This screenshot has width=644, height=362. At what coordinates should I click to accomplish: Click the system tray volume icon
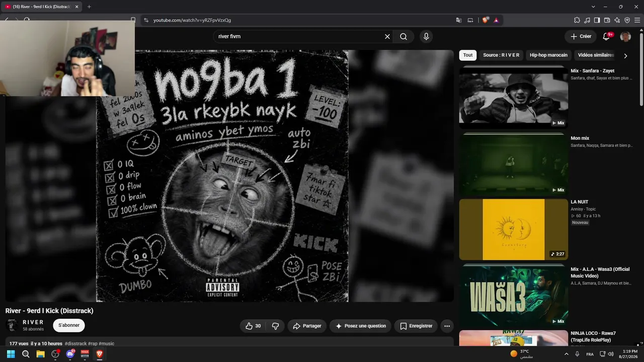coord(611,354)
